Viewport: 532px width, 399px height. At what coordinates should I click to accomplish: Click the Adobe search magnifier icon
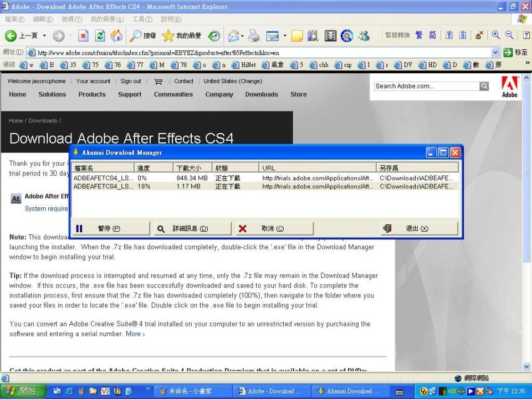point(484,86)
